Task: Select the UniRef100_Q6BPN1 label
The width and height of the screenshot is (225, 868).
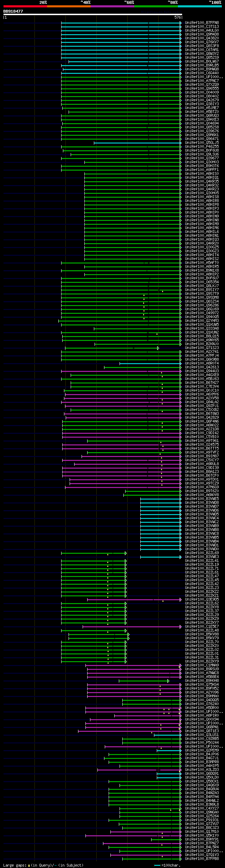Action: point(202,727)
